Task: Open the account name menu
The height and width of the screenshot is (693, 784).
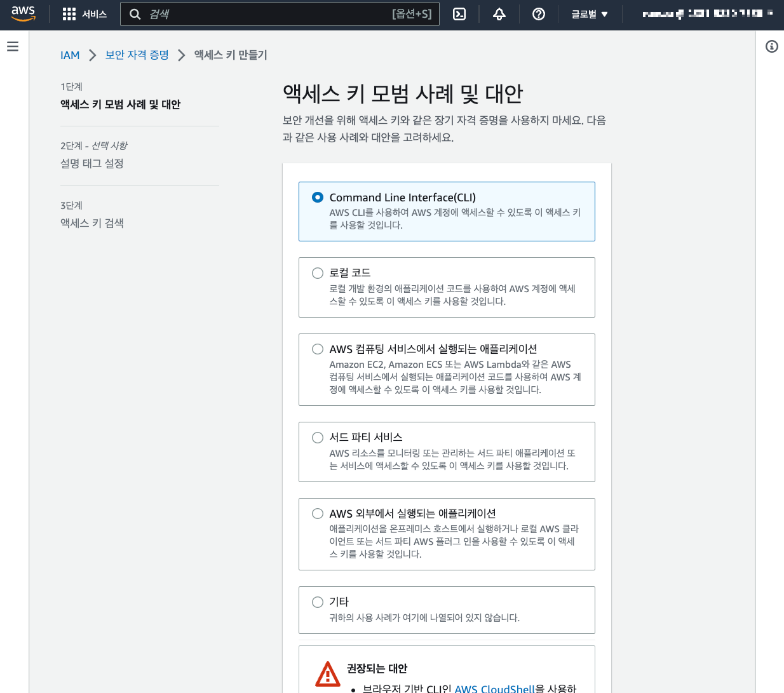Action: coord(707,13)
